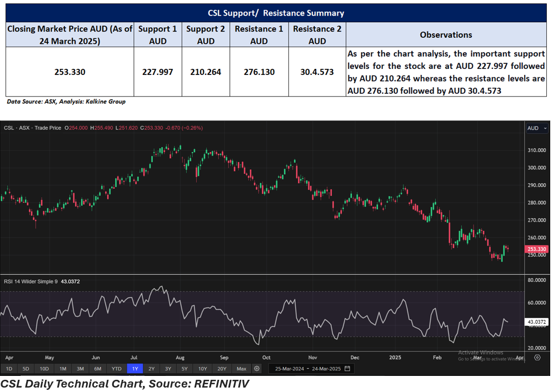Change chart range to 20Y
This screenshot has height=392, width=553.
click(x=222, y=369)
